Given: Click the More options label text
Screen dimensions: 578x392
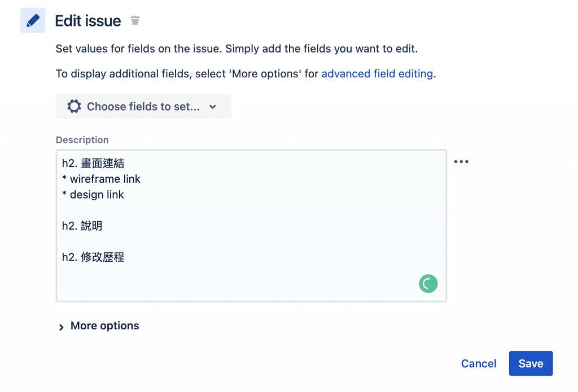Looking at the screenshot, I should click(104, 326).
